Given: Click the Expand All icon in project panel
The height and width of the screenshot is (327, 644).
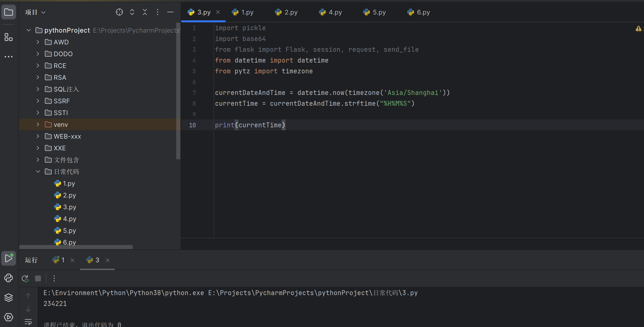Looking at the screenshot, I should tap(132, 12).
